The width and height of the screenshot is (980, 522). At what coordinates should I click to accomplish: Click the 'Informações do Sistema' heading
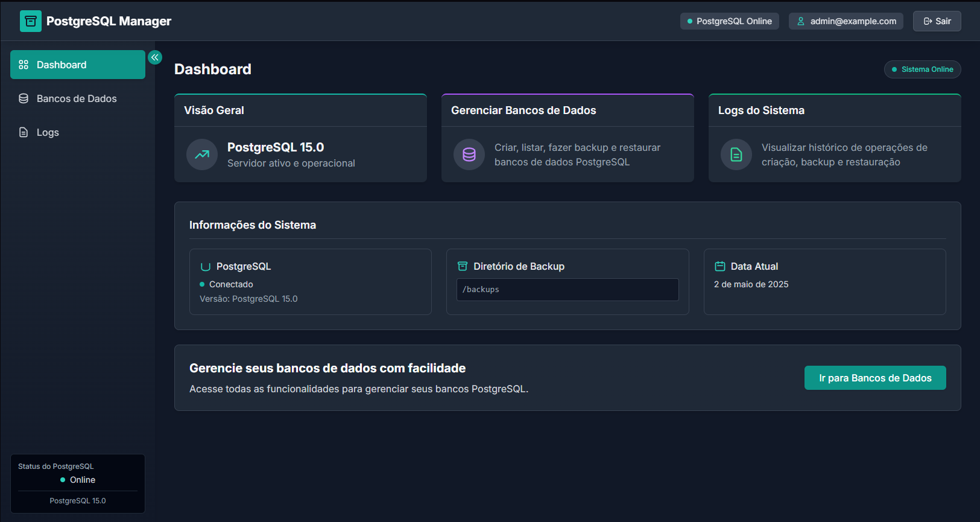point(253,225)
